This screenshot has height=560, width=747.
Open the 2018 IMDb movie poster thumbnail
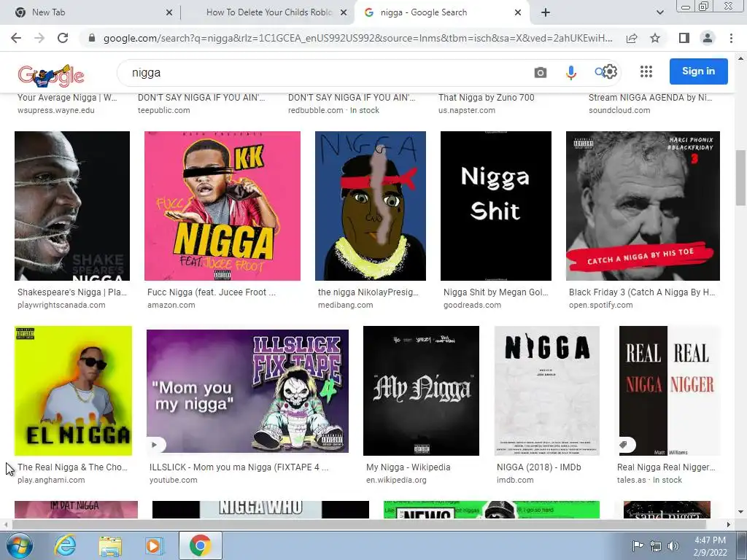click(547, 391)
